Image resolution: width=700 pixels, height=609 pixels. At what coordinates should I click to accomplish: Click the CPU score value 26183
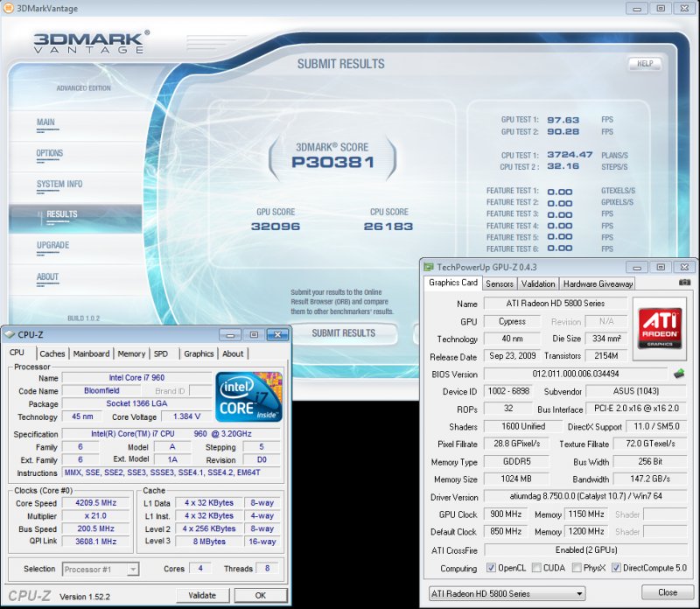click(x=388, y=227)
